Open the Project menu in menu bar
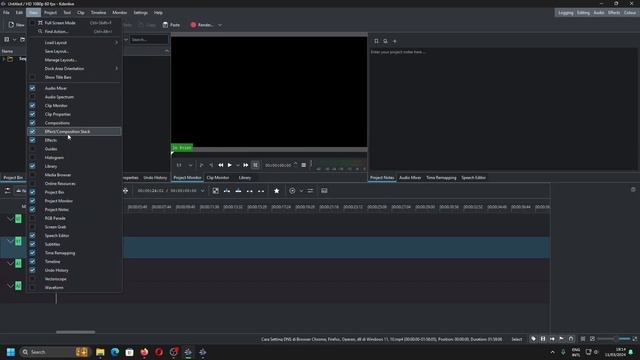Image resolution: width=640 pixels, height=360 pixels. [x=50, y=13]
